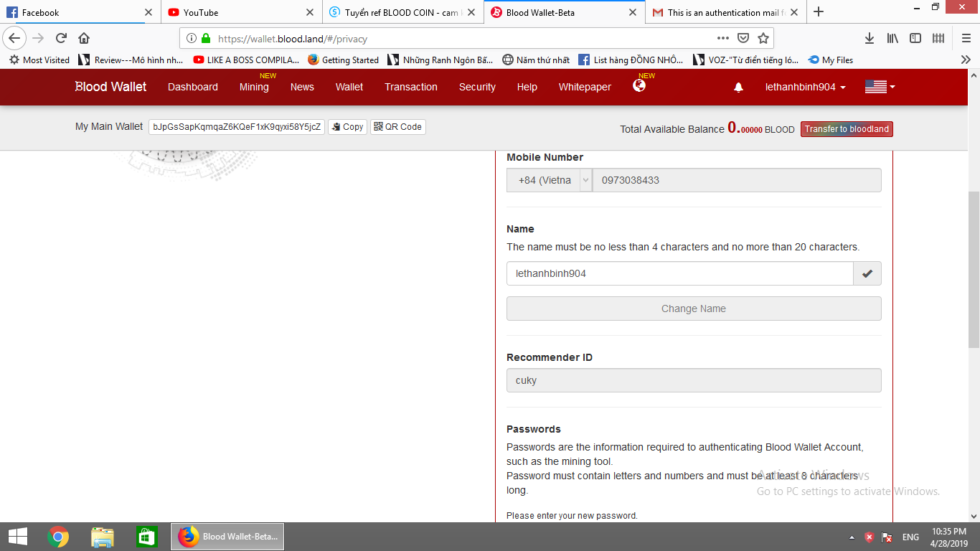Expand the lethanhbinh904 account dropdown
The image size is (980, 551).
806,87
